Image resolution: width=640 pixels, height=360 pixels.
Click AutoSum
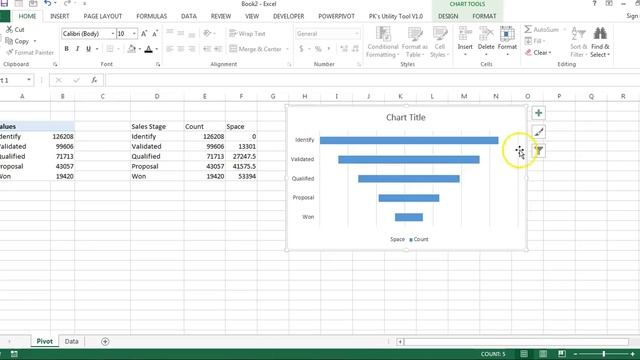click(542, 29)
